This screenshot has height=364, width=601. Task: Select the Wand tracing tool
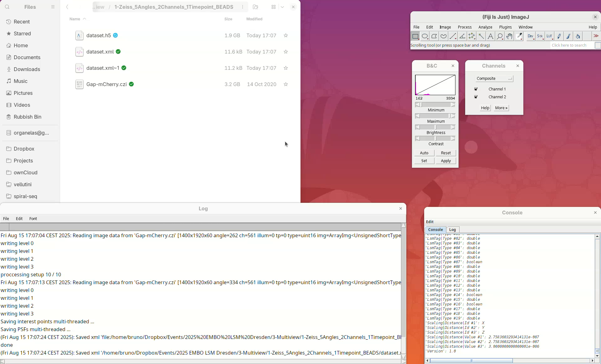tap(481, 36)
